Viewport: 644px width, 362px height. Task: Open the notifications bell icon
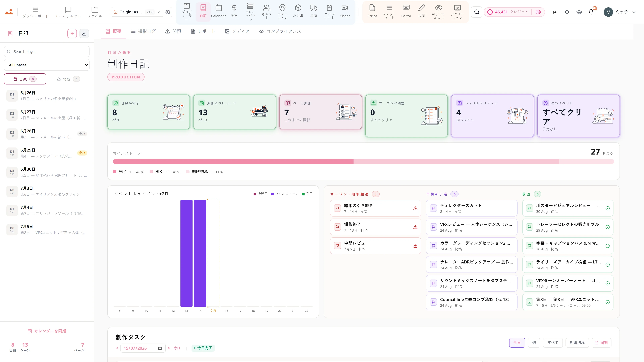(591, 12)
